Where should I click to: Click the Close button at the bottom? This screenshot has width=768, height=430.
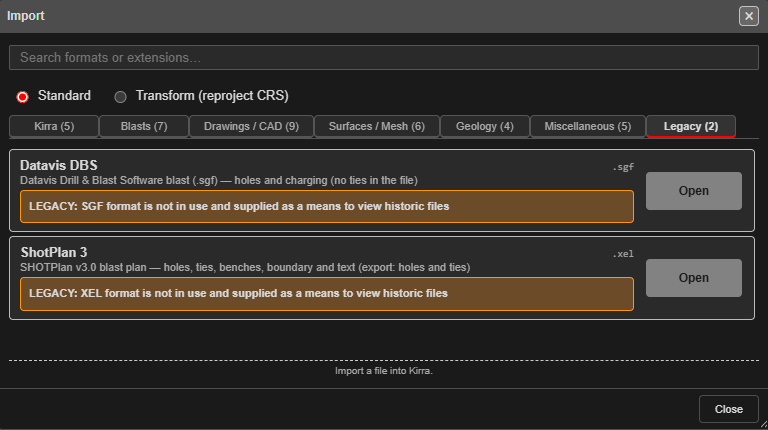pos(728,409)
